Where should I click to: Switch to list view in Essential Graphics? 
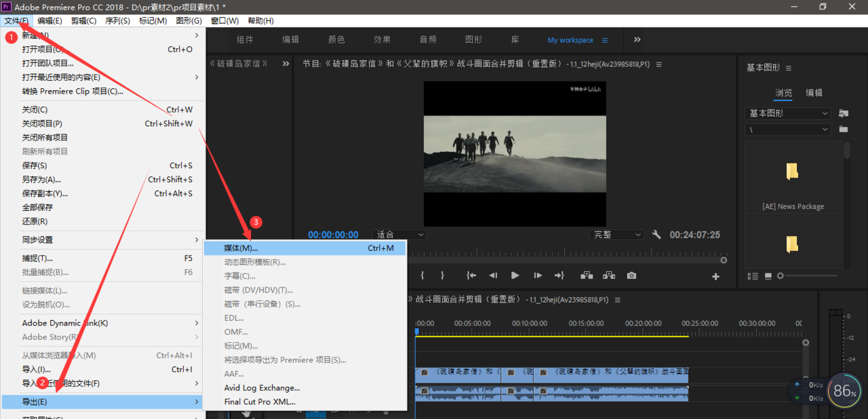pyautogui.click(x=753, y=276)
